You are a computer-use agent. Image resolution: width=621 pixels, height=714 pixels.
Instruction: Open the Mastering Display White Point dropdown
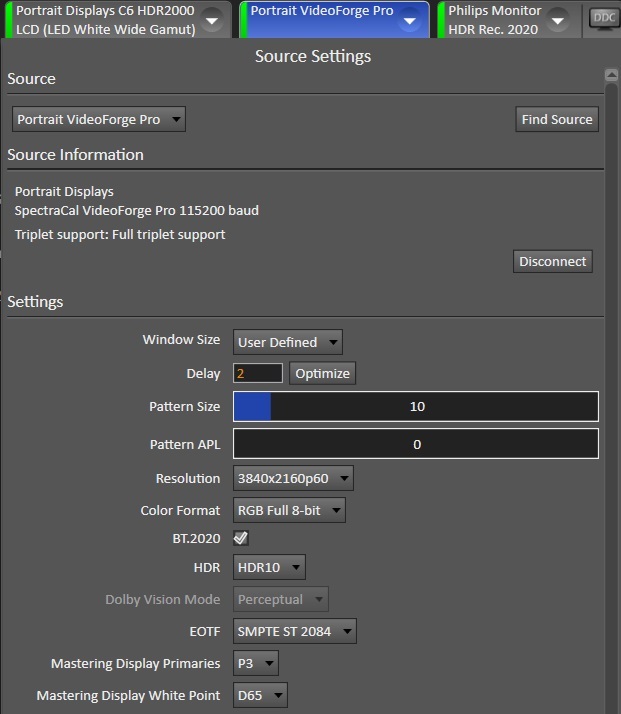[260, 695]
